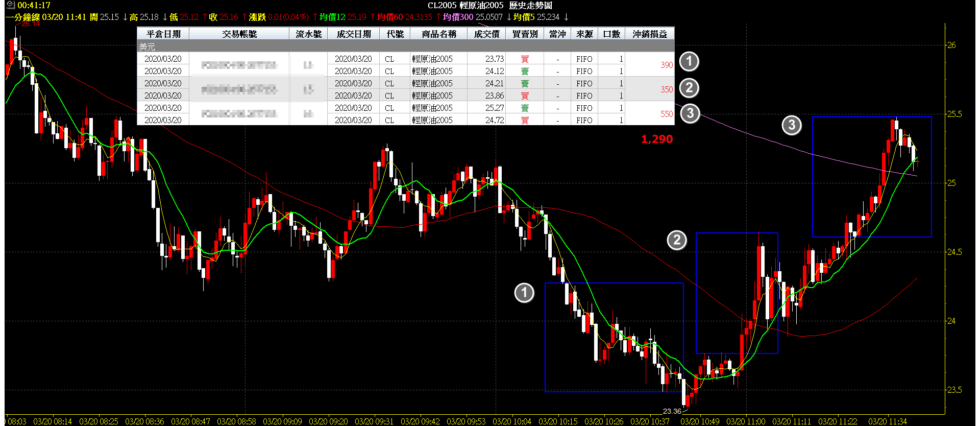Screen dimensions: 980x426
Task: Click the clock icon beside 00:41:17
Action: (10, 5)
